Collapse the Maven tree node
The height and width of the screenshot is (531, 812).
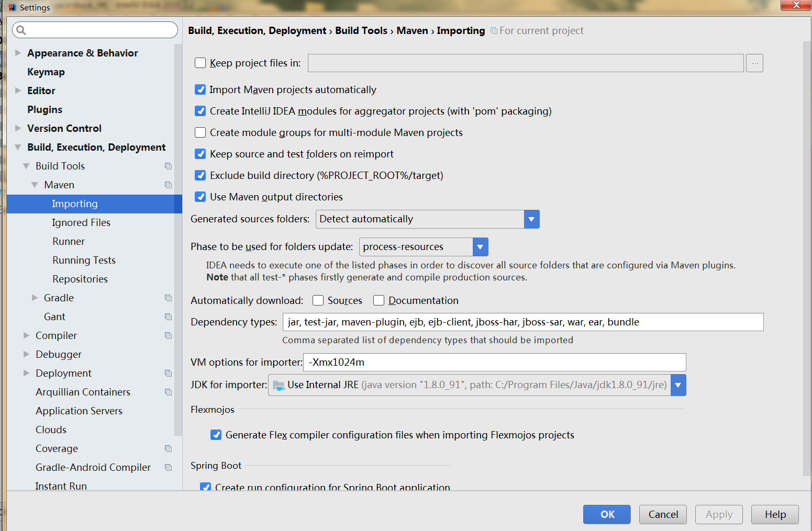(x=35, y=185)
